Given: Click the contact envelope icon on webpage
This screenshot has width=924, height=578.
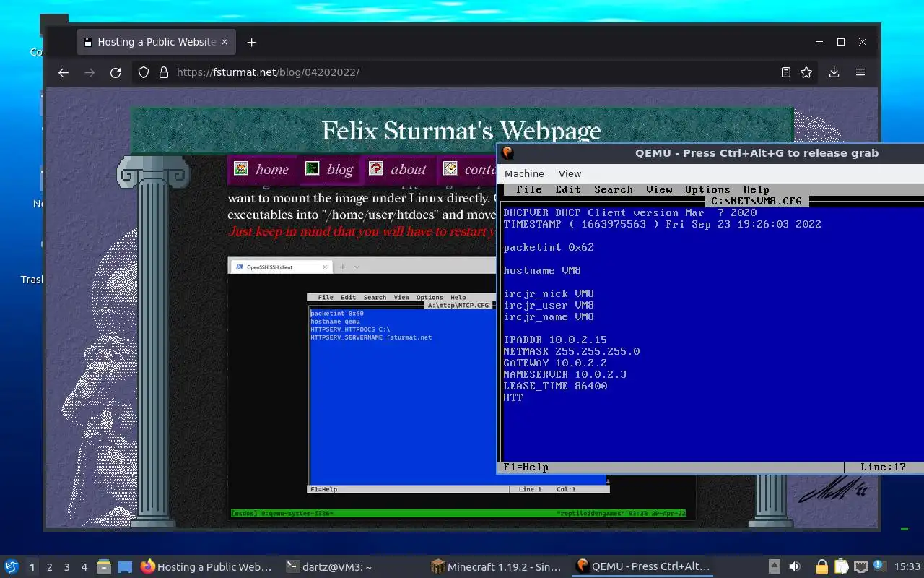Looking at the screenshot, I should pyautogui.click(x=450, y=168).
